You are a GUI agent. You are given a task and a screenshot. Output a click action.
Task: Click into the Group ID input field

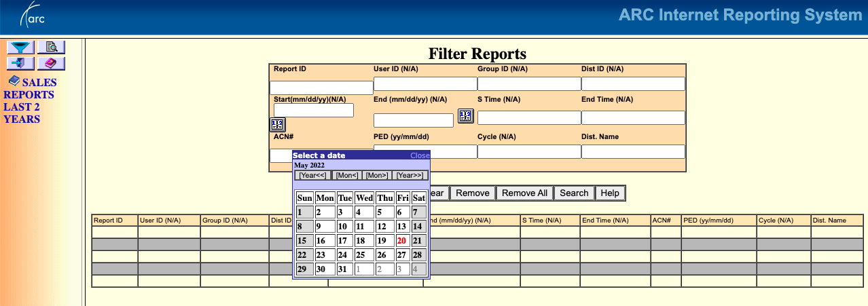(x=529, y=83)
